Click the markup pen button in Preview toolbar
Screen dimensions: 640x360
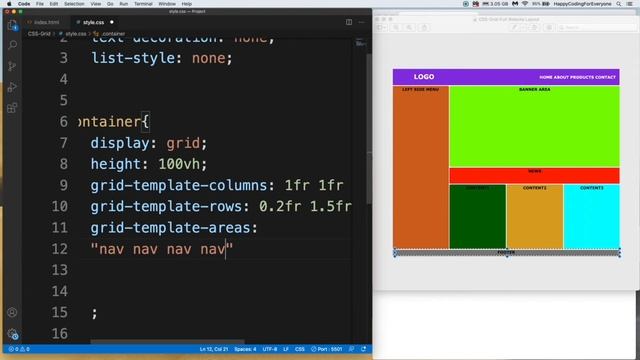coord(514,27)
